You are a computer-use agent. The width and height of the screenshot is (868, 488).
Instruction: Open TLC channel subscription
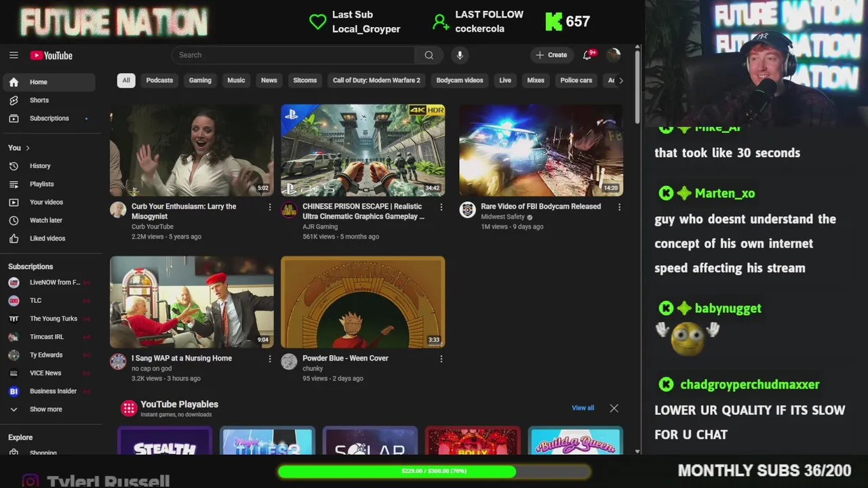(47, 300)
